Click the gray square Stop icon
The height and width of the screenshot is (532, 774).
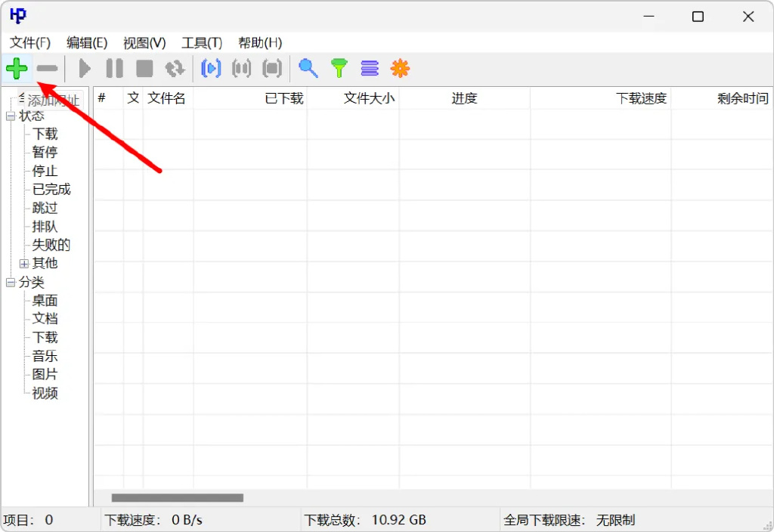pyautogui.click(x=144, y=69)
